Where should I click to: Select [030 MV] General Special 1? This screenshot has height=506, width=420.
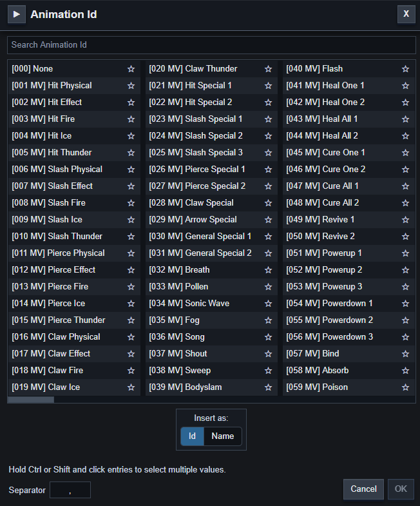pyautogui.click(x=211, y=237)
